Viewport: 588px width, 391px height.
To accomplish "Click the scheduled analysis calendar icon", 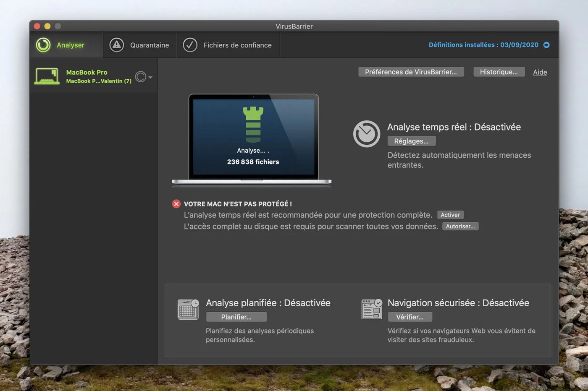I will click(x=188, y=309).
